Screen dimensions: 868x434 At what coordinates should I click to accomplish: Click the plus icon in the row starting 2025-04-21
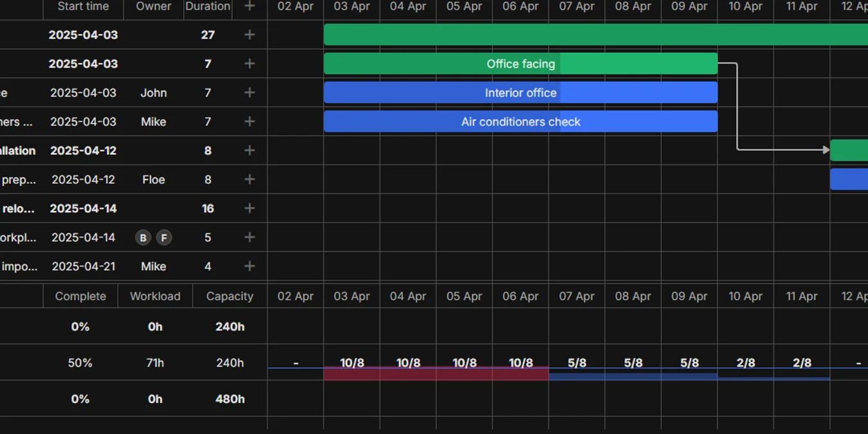click(250, 266)
